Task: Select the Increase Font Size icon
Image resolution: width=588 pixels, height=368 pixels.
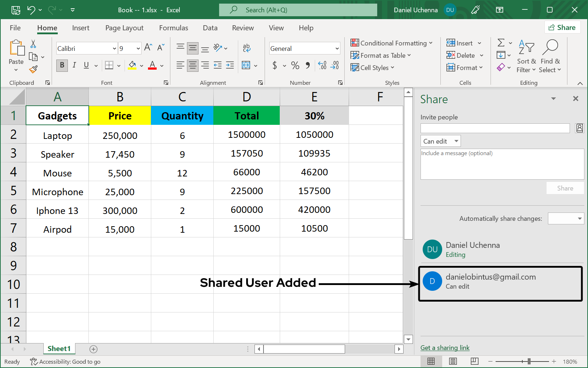Action: [147, 46]
